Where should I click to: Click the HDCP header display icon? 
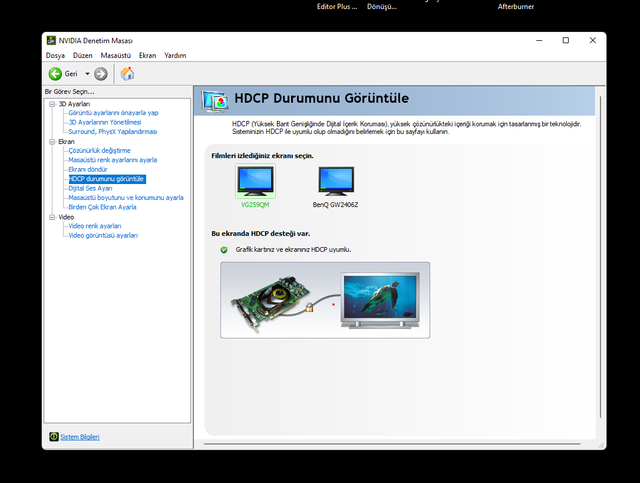(x=214, y=100)
